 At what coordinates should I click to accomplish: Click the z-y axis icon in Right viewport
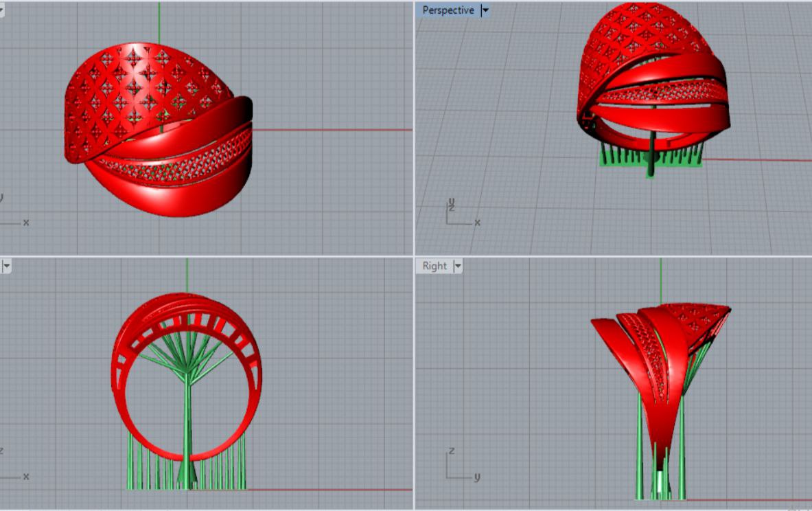click(459, 466)
